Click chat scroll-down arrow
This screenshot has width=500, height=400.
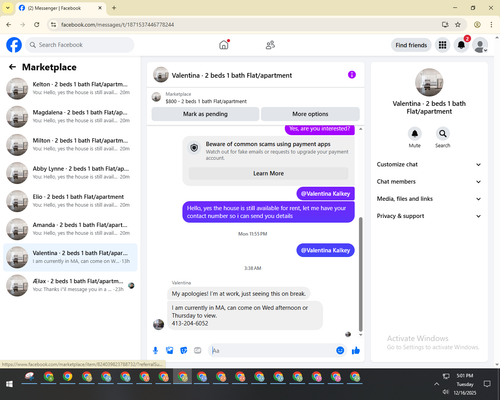(360, 335)
